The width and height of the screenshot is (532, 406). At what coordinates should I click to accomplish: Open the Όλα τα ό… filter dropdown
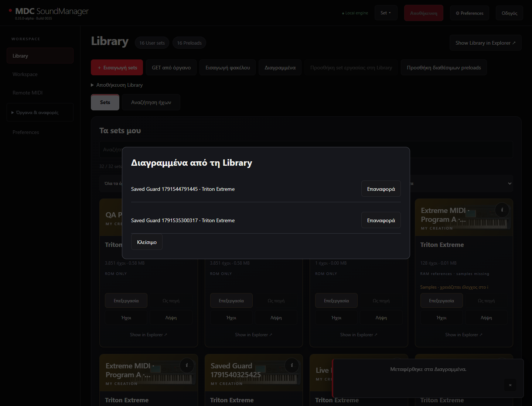tap(111, 183)
